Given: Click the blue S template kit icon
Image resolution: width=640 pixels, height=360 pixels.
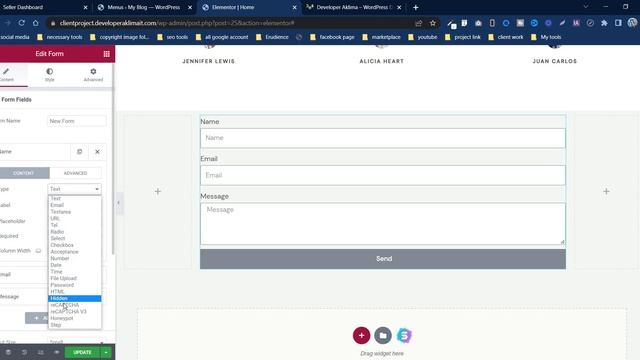Looking at the screenshot, I should 404,336.
